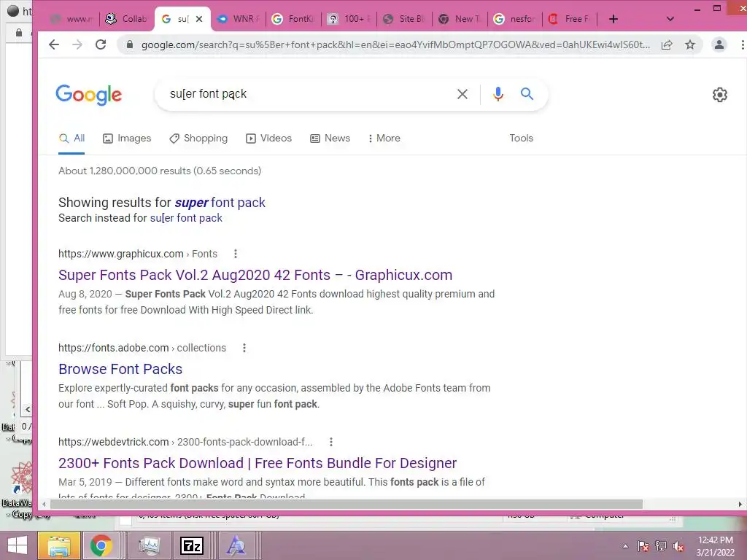Click the horizontal scrollbar left arrow

[44, 505]
